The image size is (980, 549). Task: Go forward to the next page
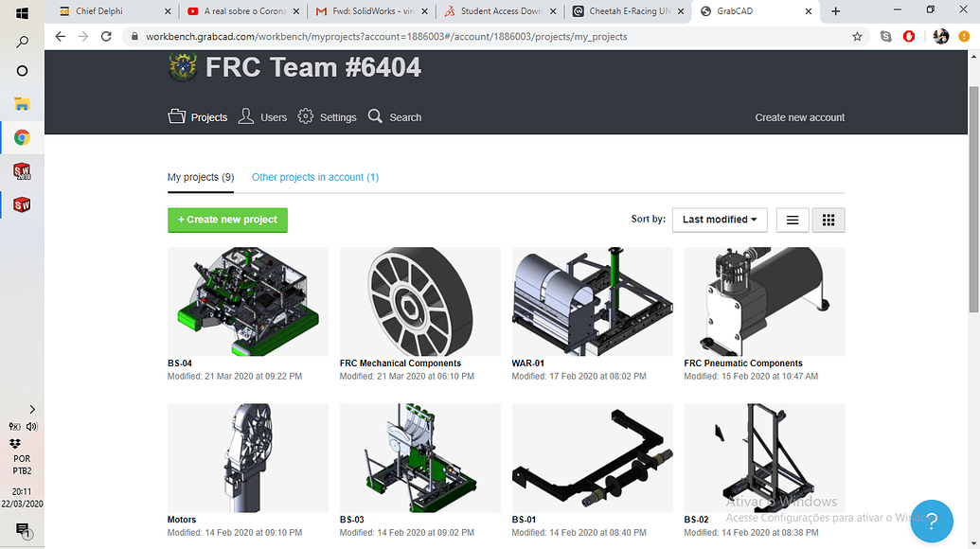83,36
